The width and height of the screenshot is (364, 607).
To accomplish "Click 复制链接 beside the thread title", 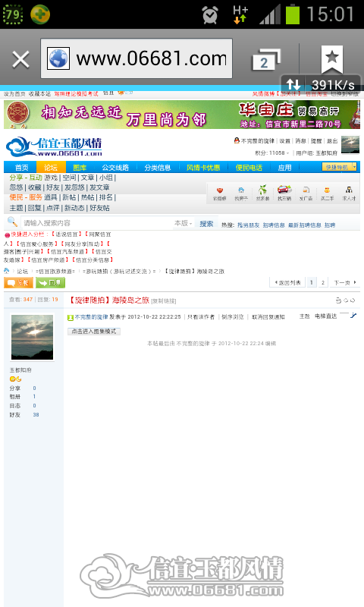I will (x=164, y=300).
